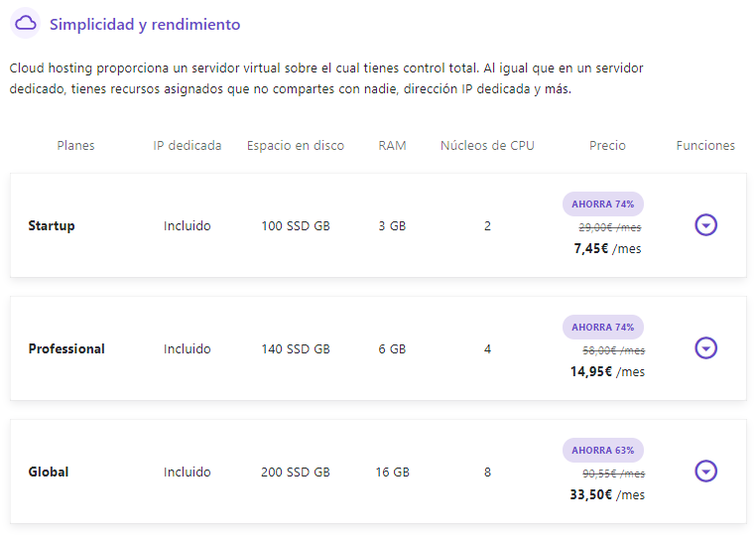Click the 14,95€ /mes Professional price
Image resolution: width=756 pixels, height=542 pixels.
607,372
